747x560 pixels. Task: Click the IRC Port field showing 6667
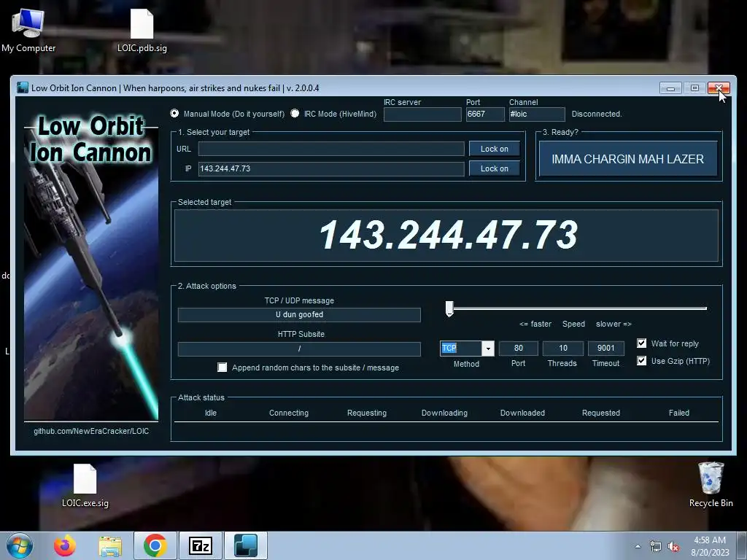tap(485, 114)
